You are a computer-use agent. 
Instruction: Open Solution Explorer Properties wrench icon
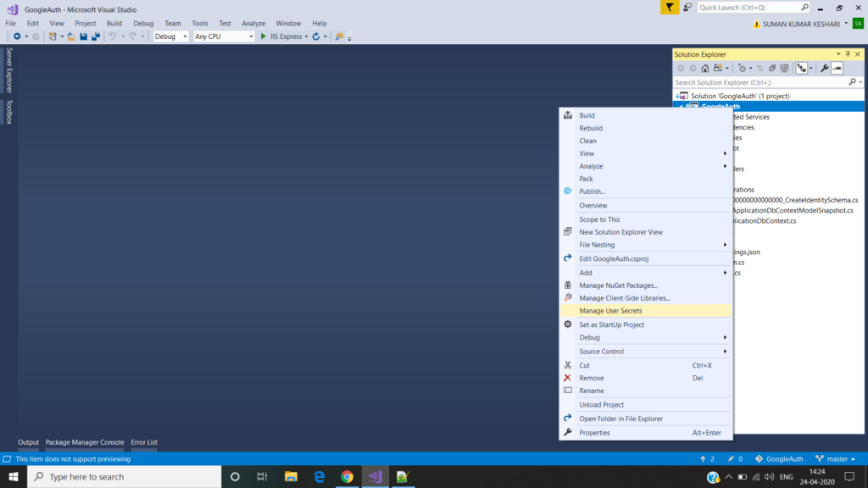824,68
